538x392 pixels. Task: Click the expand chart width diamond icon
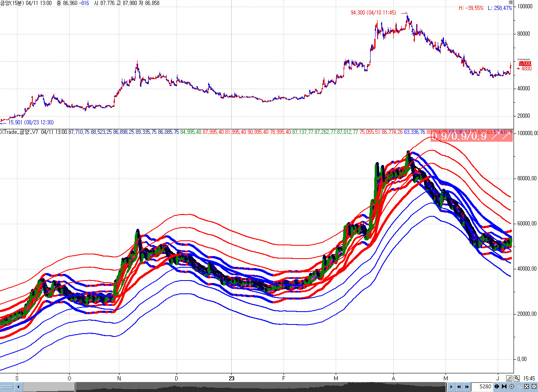[497, 387]
